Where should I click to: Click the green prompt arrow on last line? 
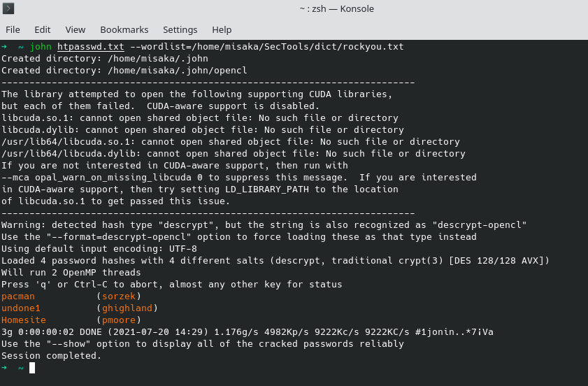tap(4, 368)
